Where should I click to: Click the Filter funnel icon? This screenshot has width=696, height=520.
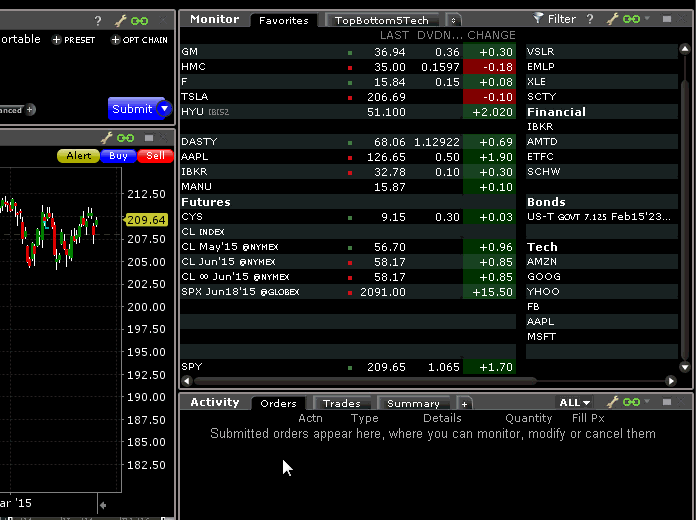pyautogui.click(x=538, y=18)
